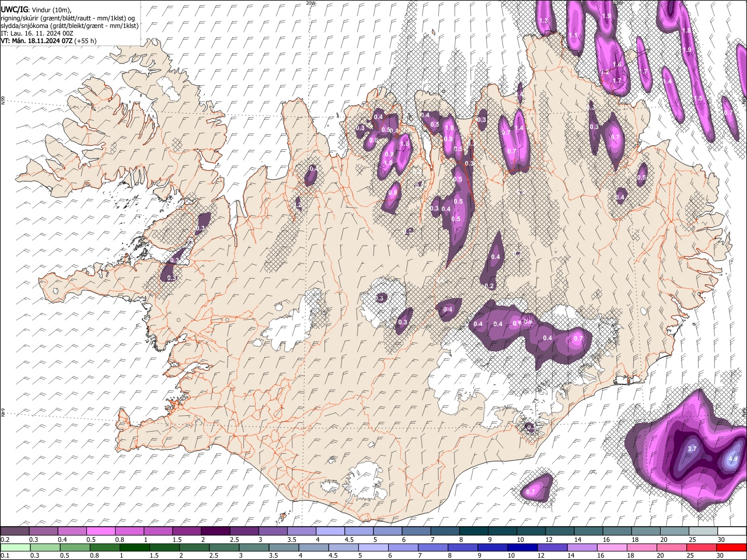
Task: Click the 'IT: Lau. 16. 11. 2024 00Z' line
Action: pyautogui.click(x=37, y=33)
